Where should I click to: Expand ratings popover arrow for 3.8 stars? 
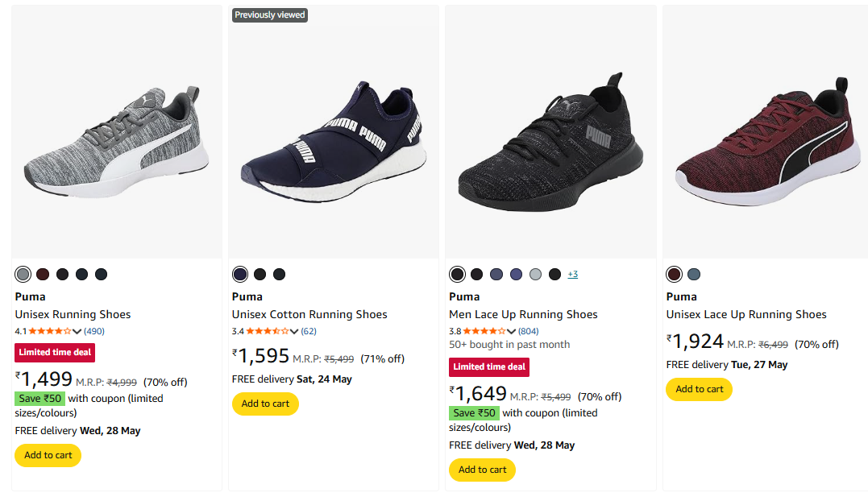tap(511, 331)
